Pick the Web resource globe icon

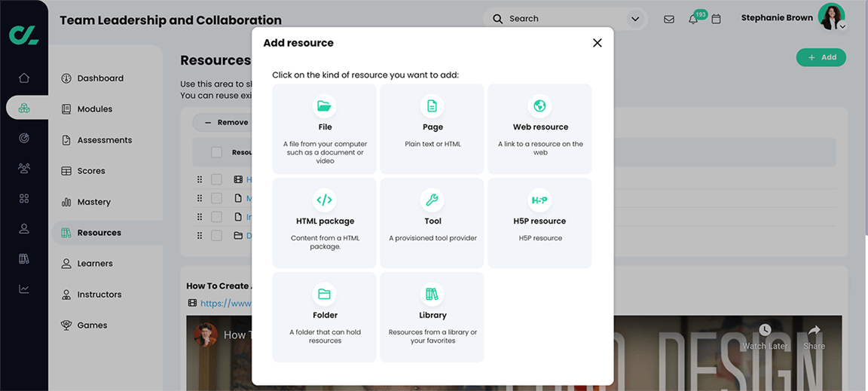click(539, 105)
